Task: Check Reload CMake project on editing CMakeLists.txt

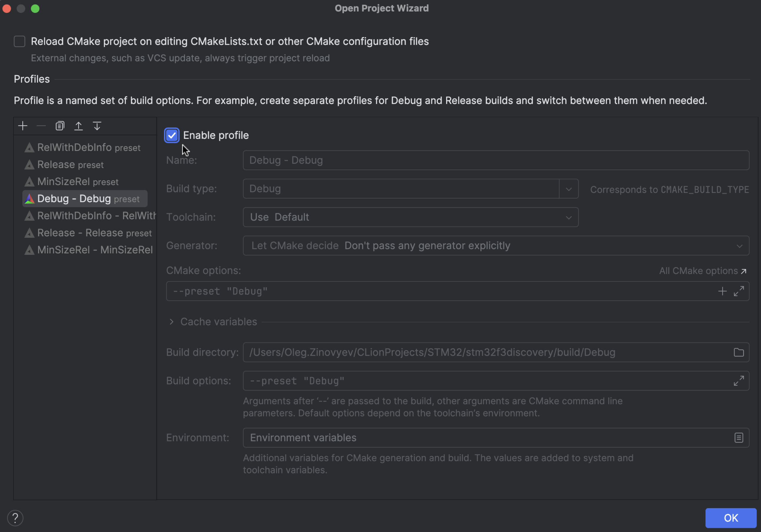Action: (19, 41)
